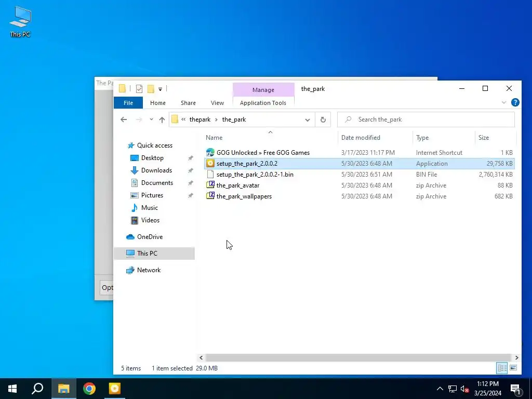This screenshot has height=399, width=532.
Task: Open Documents in the navigation pane
Action: point(157,183)
